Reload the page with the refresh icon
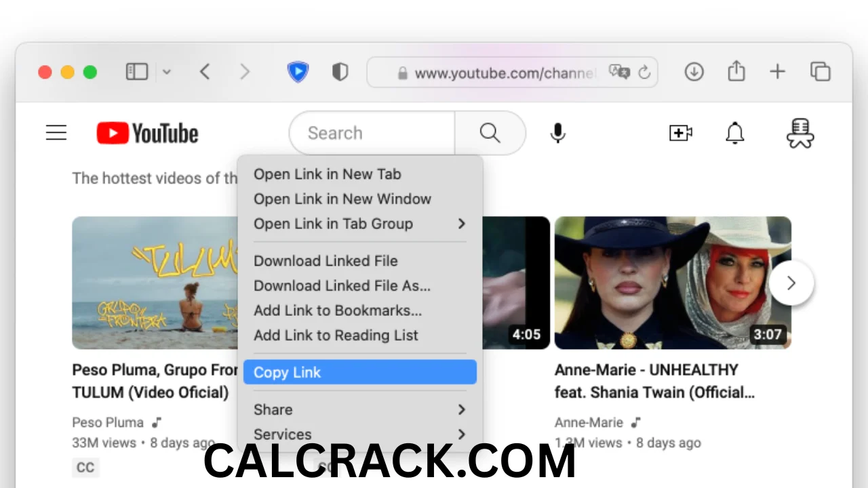 (644, 72)
